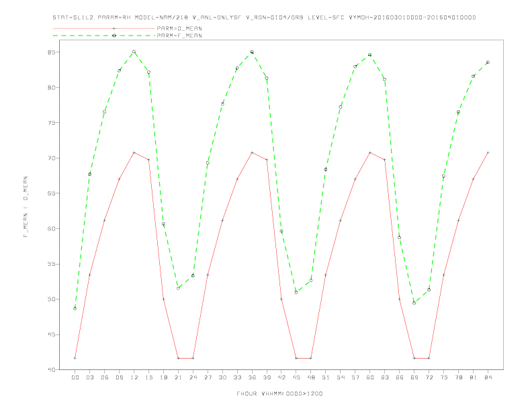This screenshot has height=411, width=532.
Task: Click green F_MEAN peak marker at hour 12
Action: tap(134, 52)
